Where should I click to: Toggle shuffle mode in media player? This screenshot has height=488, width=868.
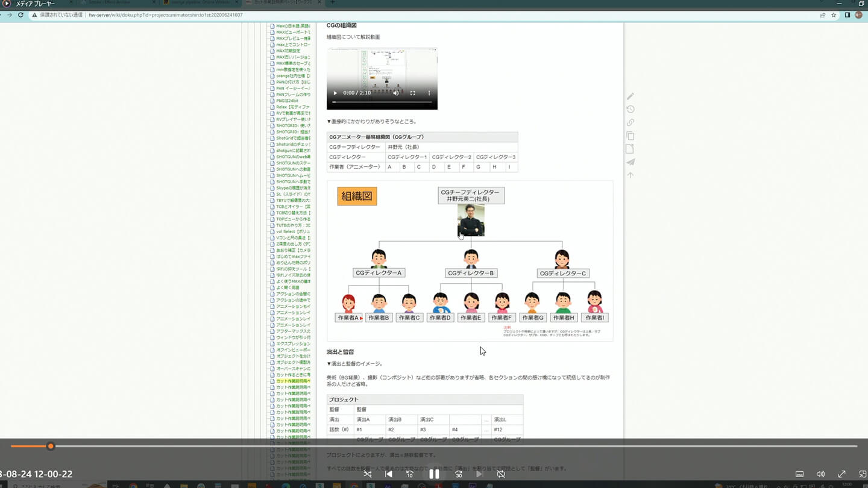(368, 474)
